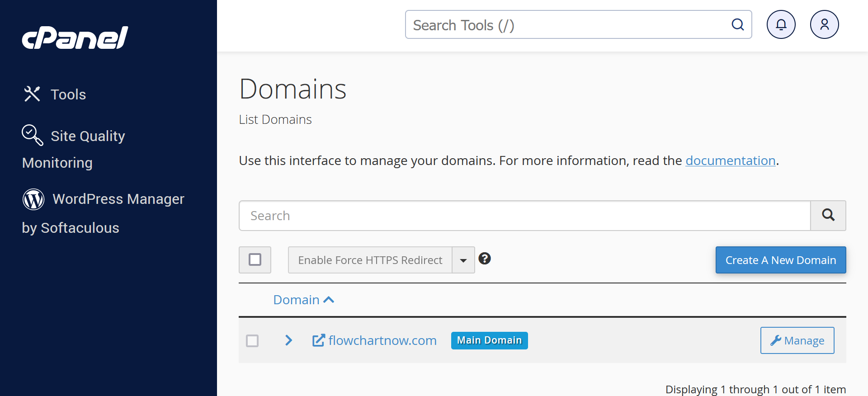Image resolution: width=868 pixels, height=396 pixels.
Task: Open the Tools sidebar item
Action: 55,94
